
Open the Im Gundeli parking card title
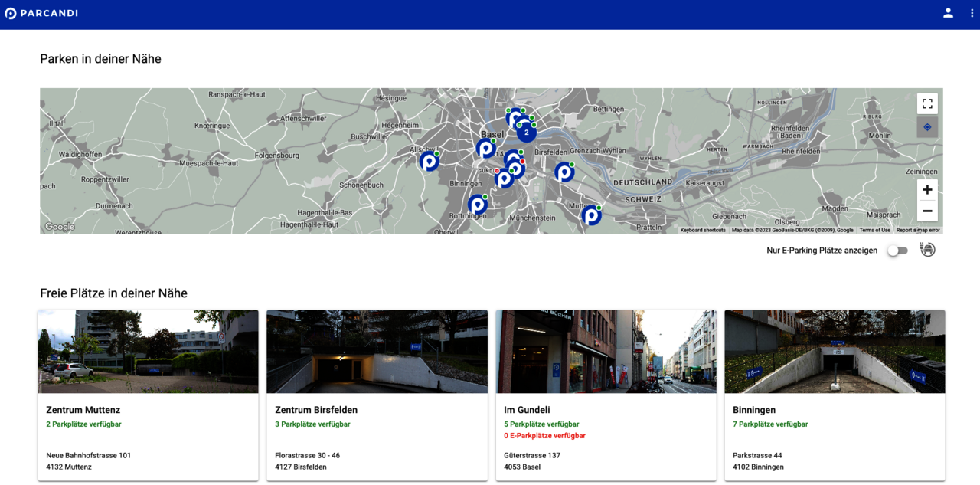pyautogui.click(x=527, y=410)
